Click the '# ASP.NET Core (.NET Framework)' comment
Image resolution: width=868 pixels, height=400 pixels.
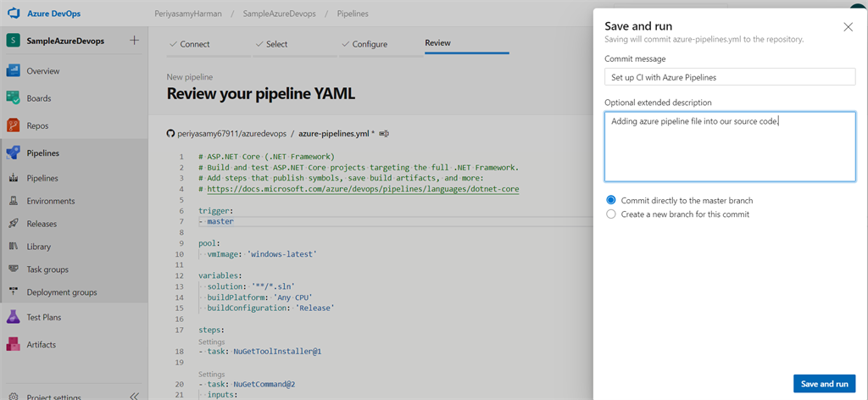tap(267, 157)
